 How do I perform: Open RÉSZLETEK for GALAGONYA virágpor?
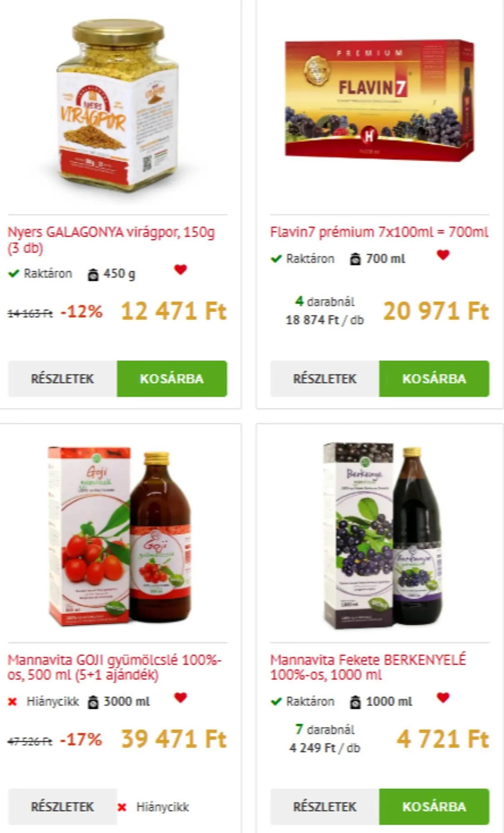[x=62, y=379]
